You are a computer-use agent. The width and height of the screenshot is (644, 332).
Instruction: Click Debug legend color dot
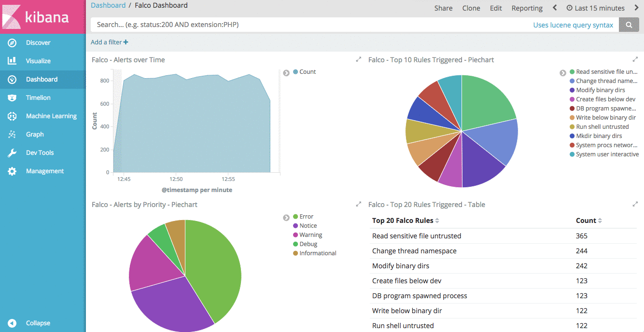tap(295, 244)
